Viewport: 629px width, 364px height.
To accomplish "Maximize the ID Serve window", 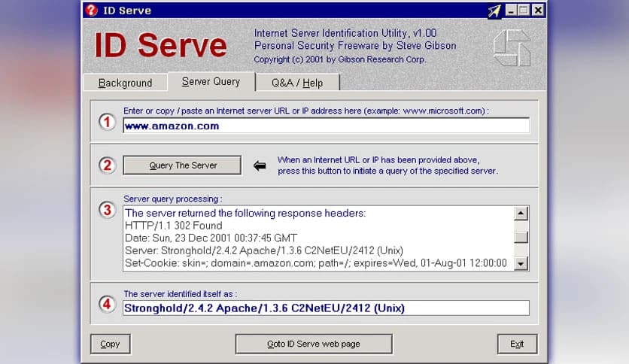I will (x=524, y=11).
